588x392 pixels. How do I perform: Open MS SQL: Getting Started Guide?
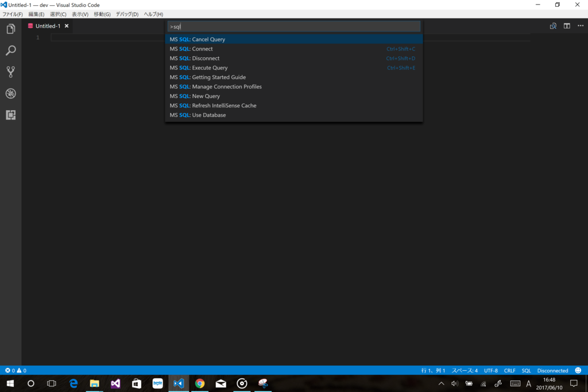[x=293, y=77]
